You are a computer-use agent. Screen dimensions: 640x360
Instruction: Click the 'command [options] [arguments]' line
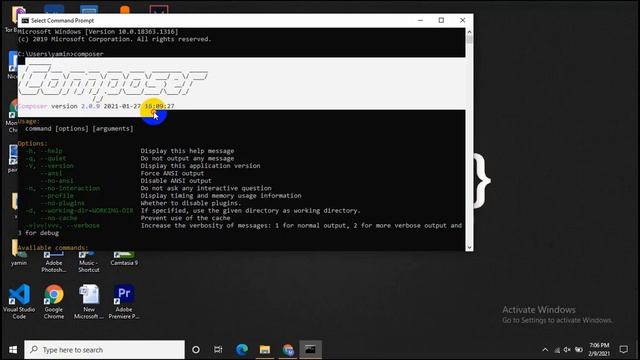[x=79, y=129]
